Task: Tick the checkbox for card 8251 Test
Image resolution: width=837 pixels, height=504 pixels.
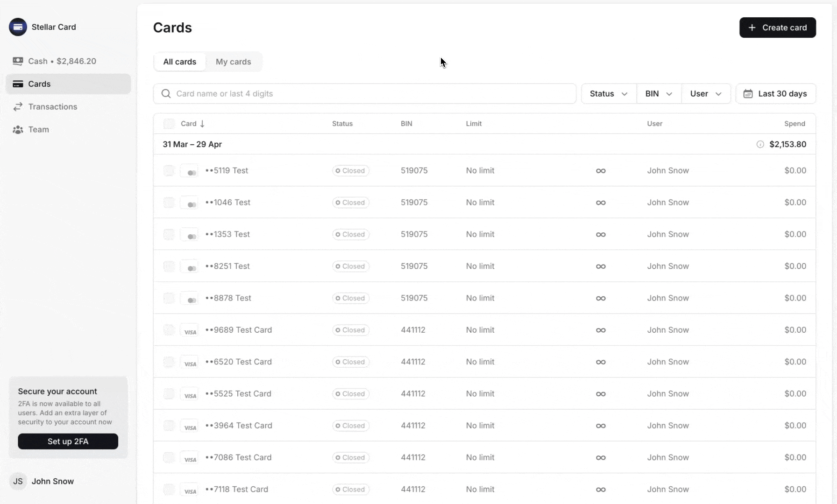Action: [169, 266]
